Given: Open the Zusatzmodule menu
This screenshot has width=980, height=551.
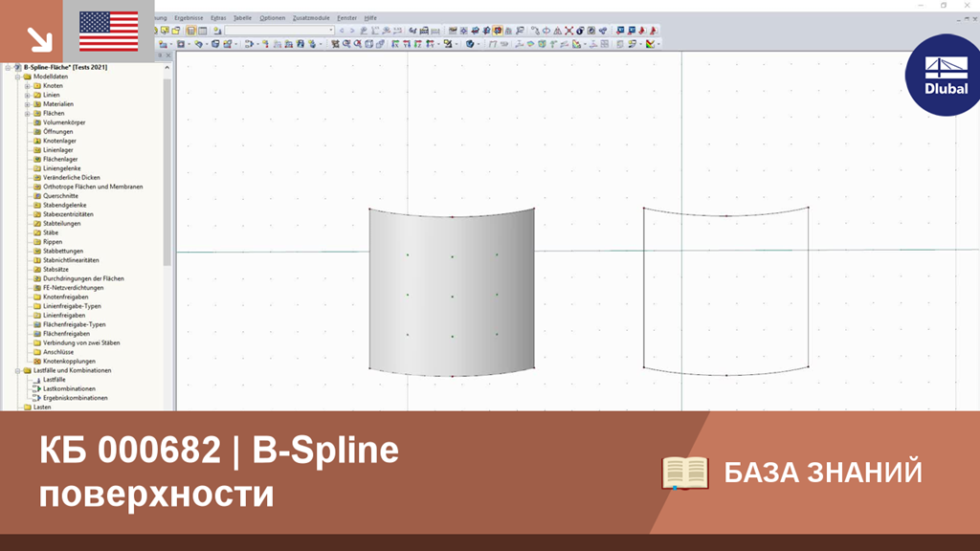Looking at the screenshot, I should point(311,18).
